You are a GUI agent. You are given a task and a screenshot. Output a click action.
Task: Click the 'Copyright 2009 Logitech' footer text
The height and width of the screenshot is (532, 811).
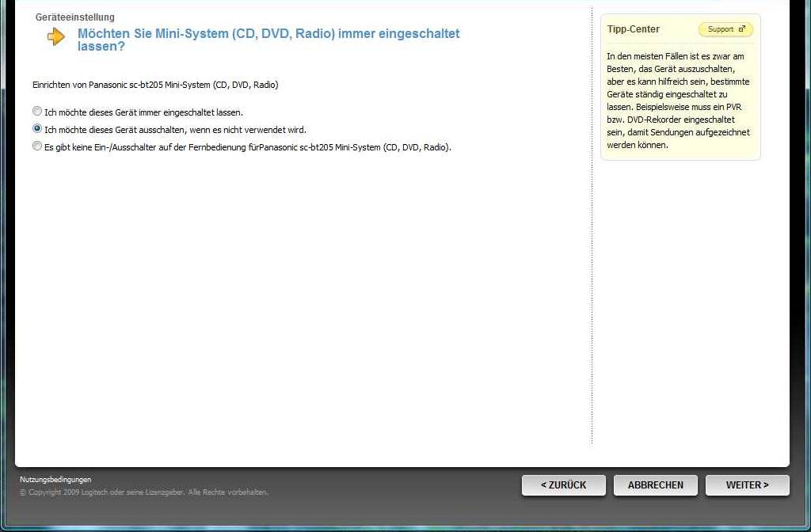[144, 492]
